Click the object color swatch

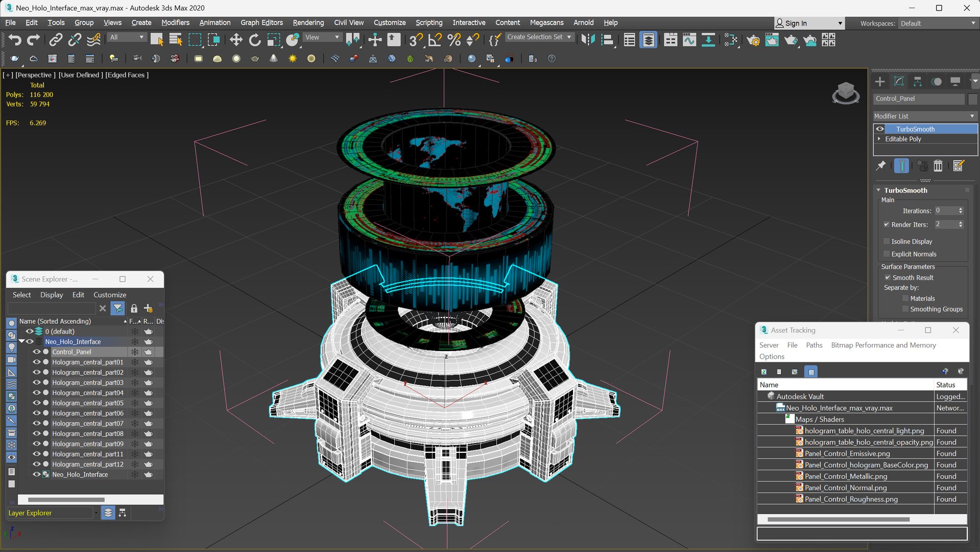(972, 99)
